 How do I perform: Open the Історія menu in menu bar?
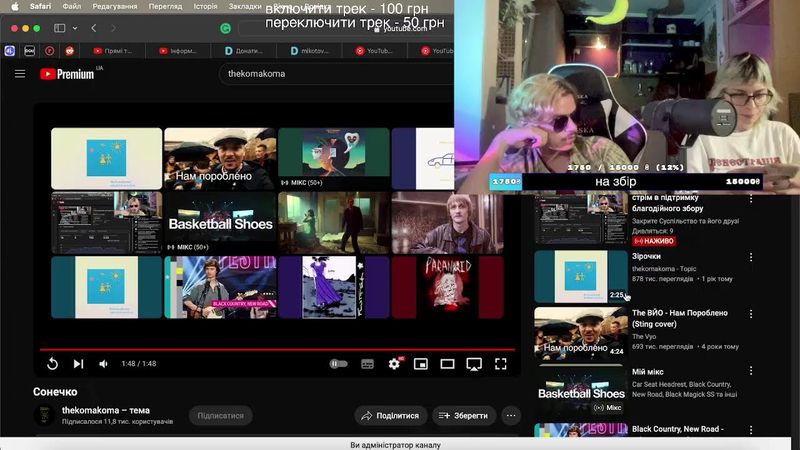[204, 6]
